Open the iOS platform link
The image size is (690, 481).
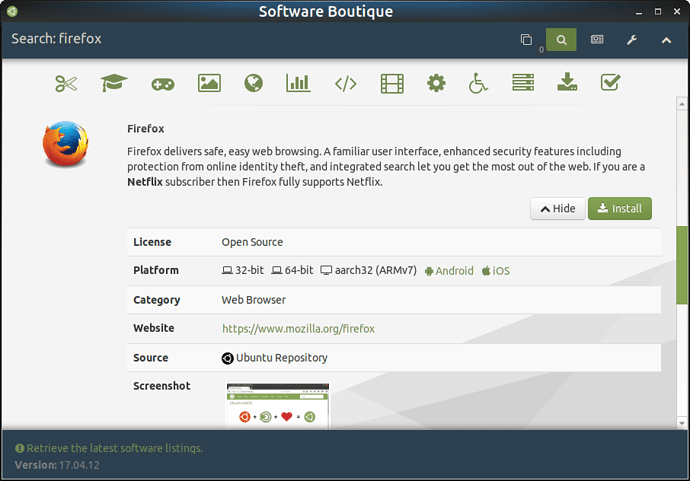496,271
